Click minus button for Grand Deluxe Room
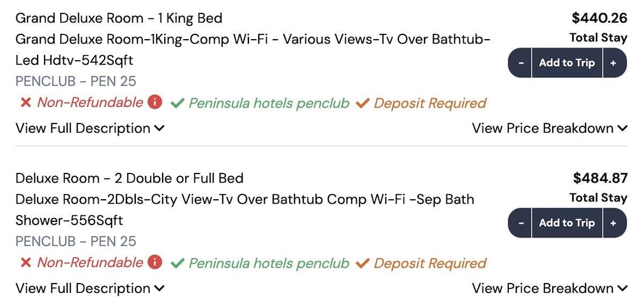 coord(521,63)
